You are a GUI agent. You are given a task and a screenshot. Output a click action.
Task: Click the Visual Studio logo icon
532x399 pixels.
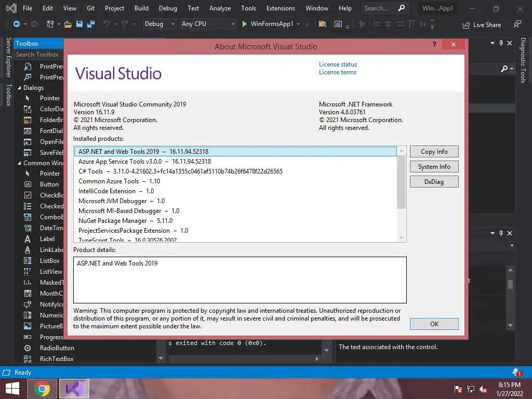[11, 8]
